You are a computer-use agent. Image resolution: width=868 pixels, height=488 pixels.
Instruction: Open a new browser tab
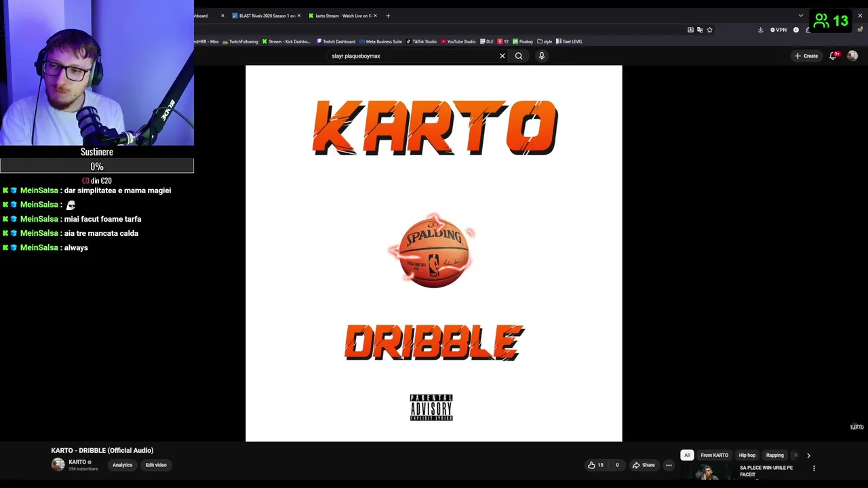coord(388,16)
